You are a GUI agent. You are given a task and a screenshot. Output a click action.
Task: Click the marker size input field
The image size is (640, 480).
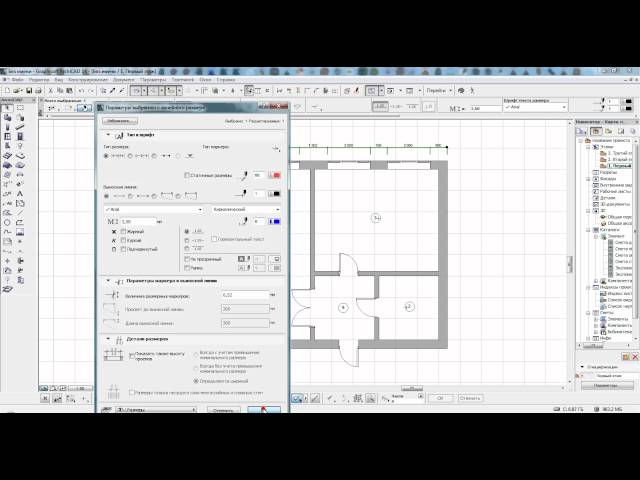245,295
